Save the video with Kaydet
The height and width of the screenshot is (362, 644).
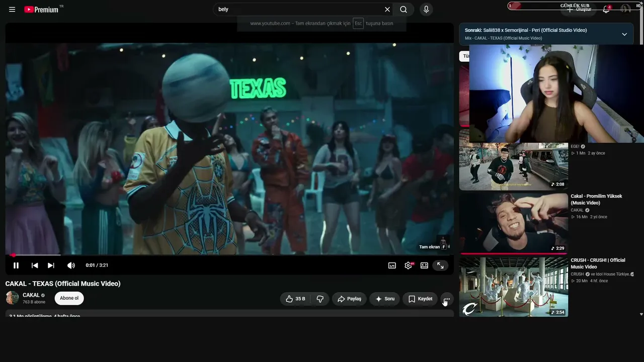(420, 299)
